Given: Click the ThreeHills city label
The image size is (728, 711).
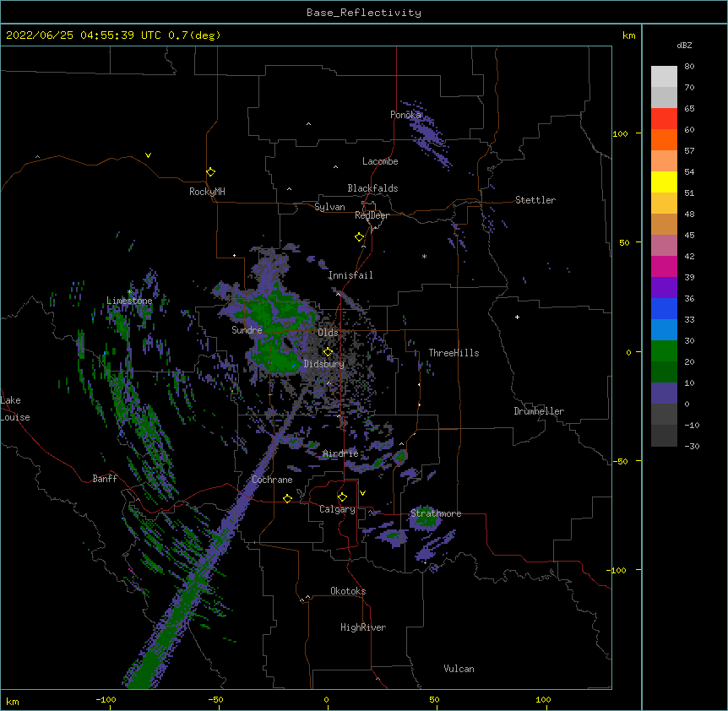Looking at the screenshot, I should point(454,353).
